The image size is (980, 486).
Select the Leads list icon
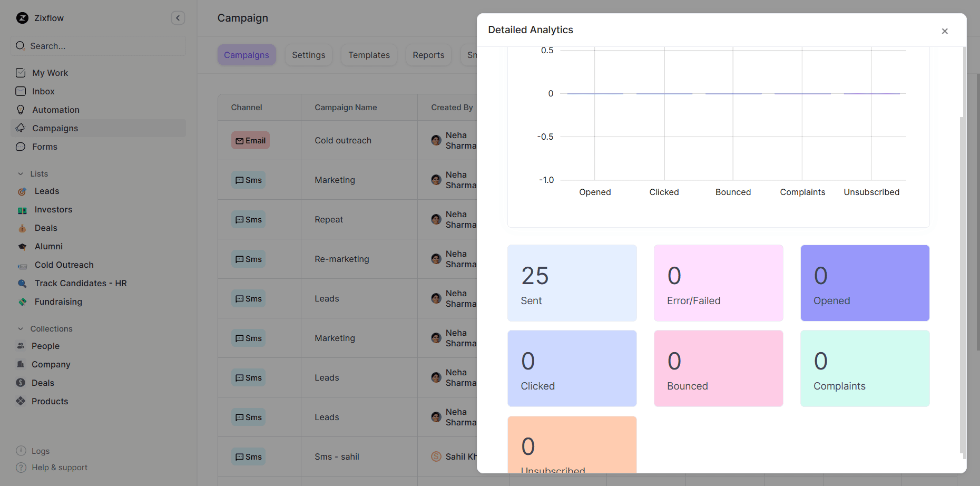coord(22,191)
